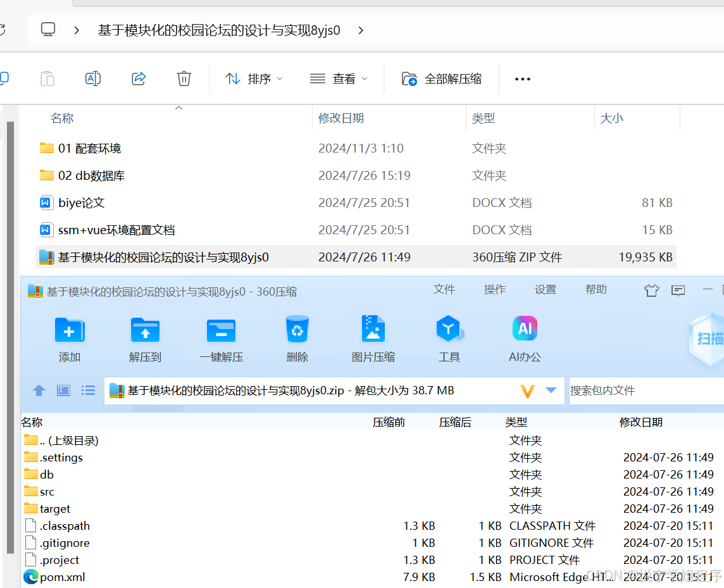Click the 搜索包内文件 search field
This screenshot has width=724, height=588.
tap(646, 391)
